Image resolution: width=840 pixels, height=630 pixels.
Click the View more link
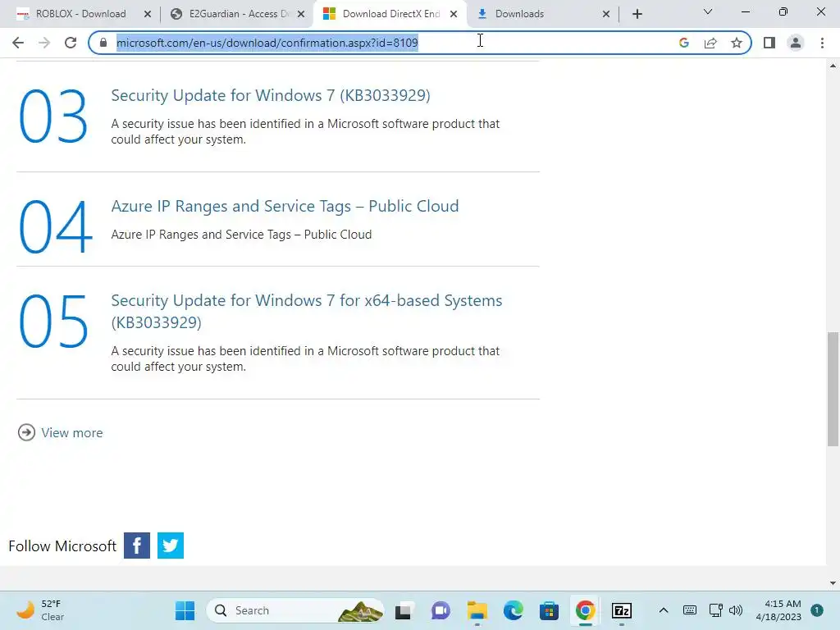pyautogui.click(x=72, y=433)
